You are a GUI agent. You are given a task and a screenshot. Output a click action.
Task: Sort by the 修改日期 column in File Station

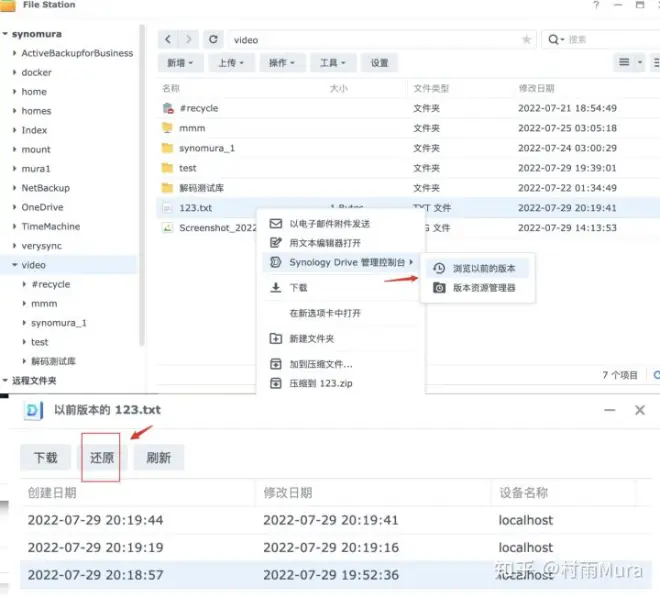coord(536,88)
